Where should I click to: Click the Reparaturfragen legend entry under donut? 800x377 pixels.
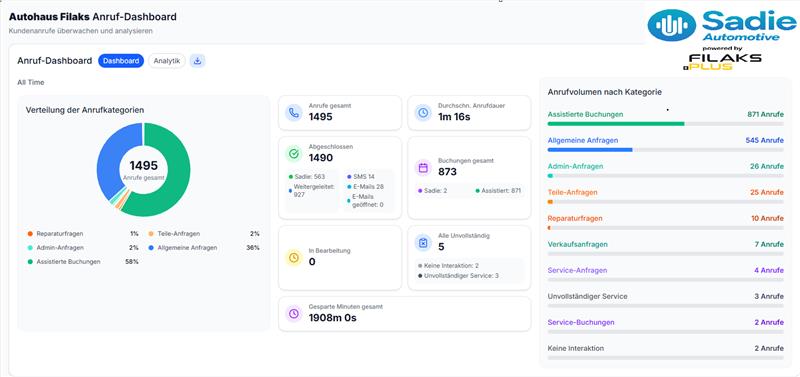(83, 234)
